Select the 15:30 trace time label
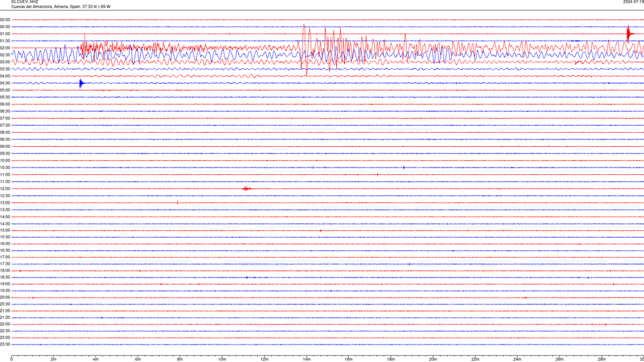 [x=5, y=237]
